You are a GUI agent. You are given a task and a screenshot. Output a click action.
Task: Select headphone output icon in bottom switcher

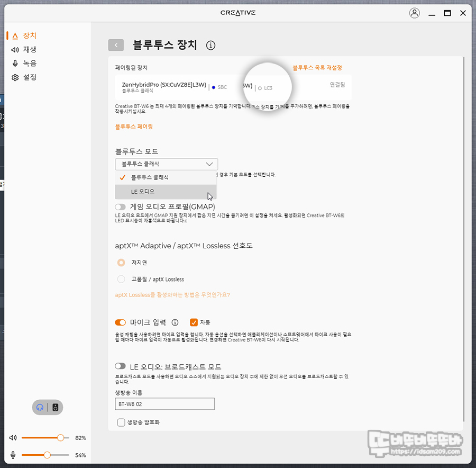point(40,408)
